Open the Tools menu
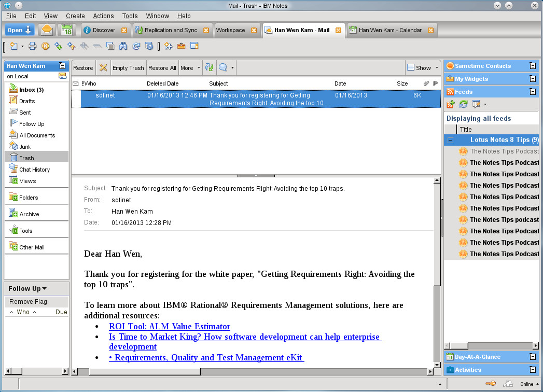 pyautogui.click(x=130, y=16)
